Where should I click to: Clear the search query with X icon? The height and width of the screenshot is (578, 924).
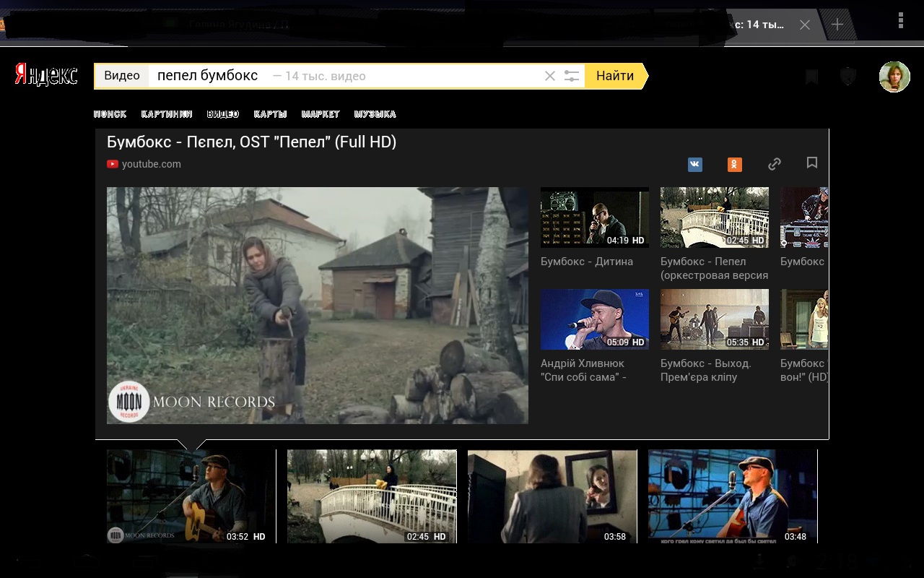[x=550, y=76]
